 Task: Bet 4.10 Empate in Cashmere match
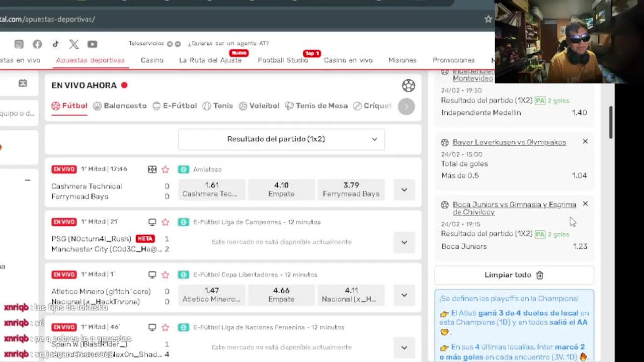tap(281, 190)
